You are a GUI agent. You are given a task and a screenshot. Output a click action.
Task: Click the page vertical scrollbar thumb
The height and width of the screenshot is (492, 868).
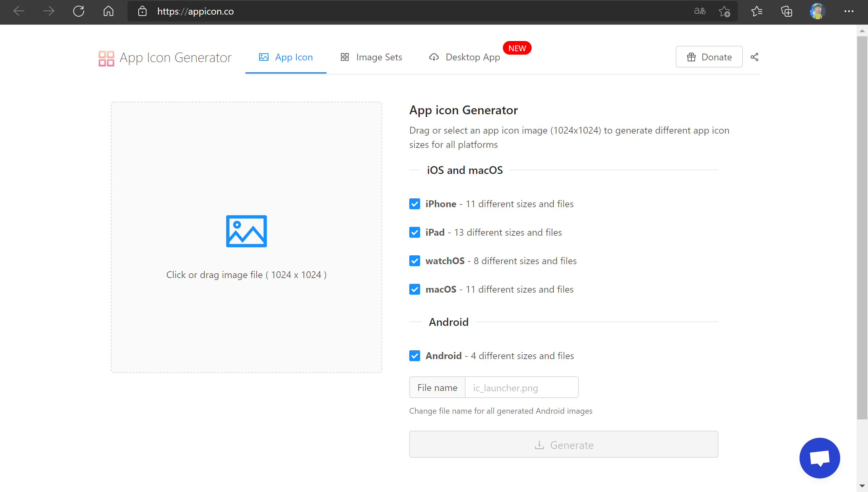click(862, 228)
